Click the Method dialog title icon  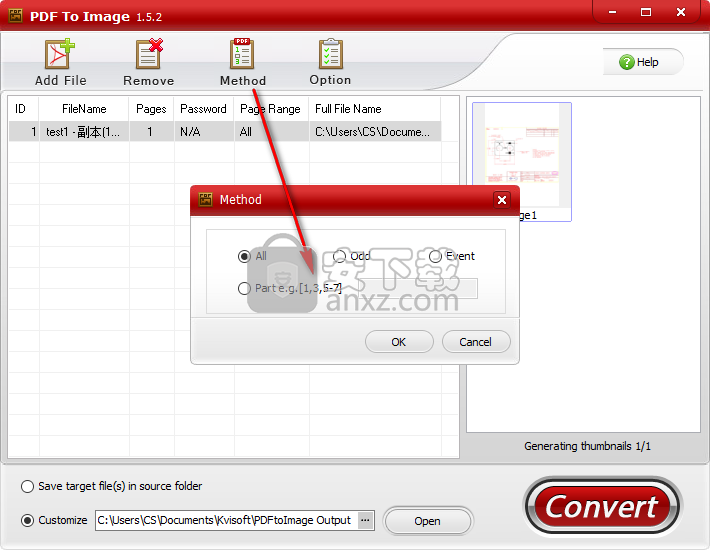coord(206,200)
